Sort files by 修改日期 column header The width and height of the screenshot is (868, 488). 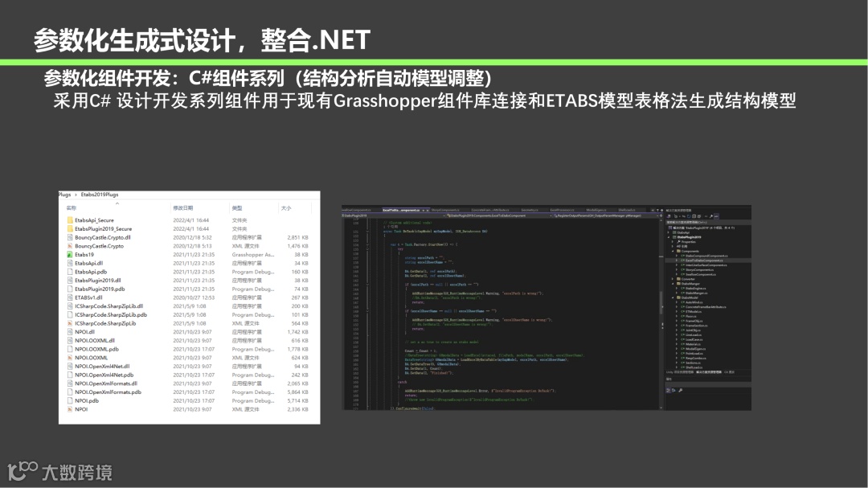point(182,207)
